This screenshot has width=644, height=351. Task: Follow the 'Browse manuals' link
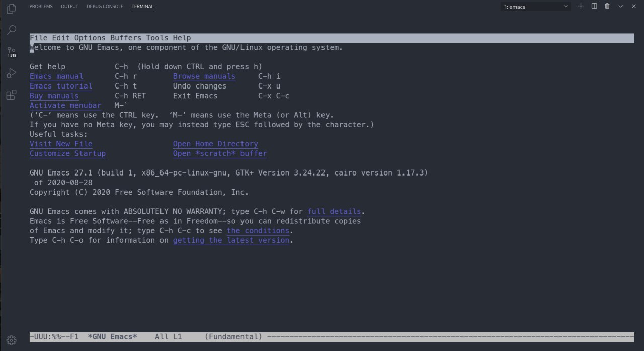tap(204, 76)
